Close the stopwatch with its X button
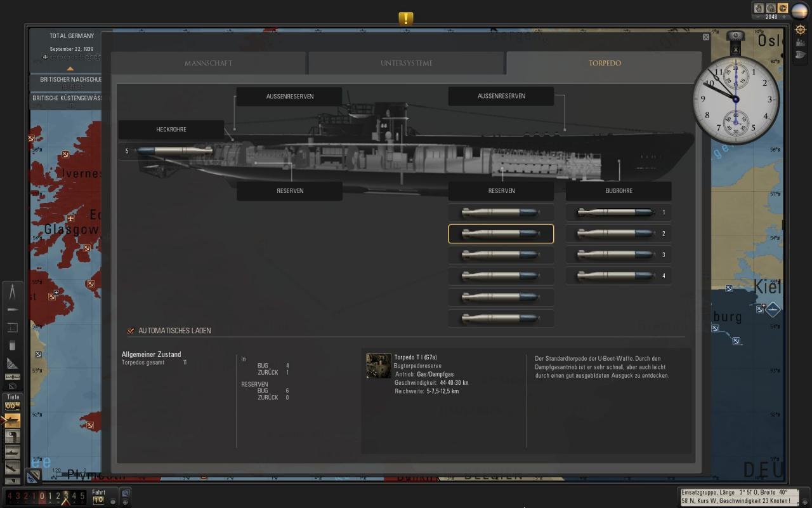This screenshot has height=508, width=812. [x=735, y=48]
